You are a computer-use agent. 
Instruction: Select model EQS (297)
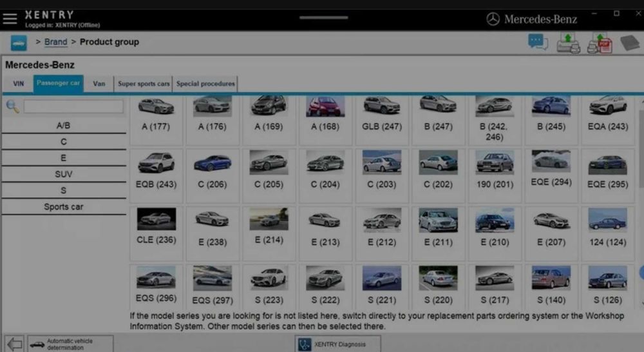213,287
